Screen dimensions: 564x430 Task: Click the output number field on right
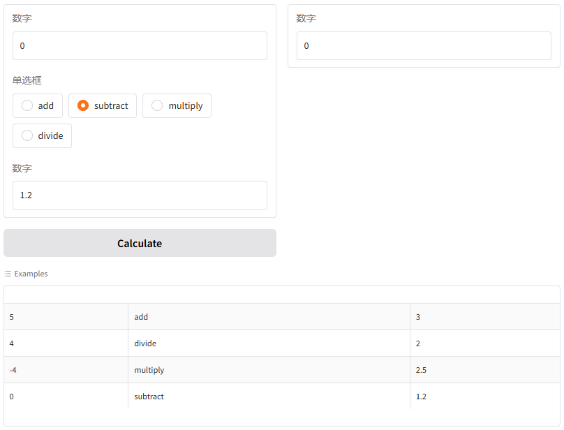424,46
